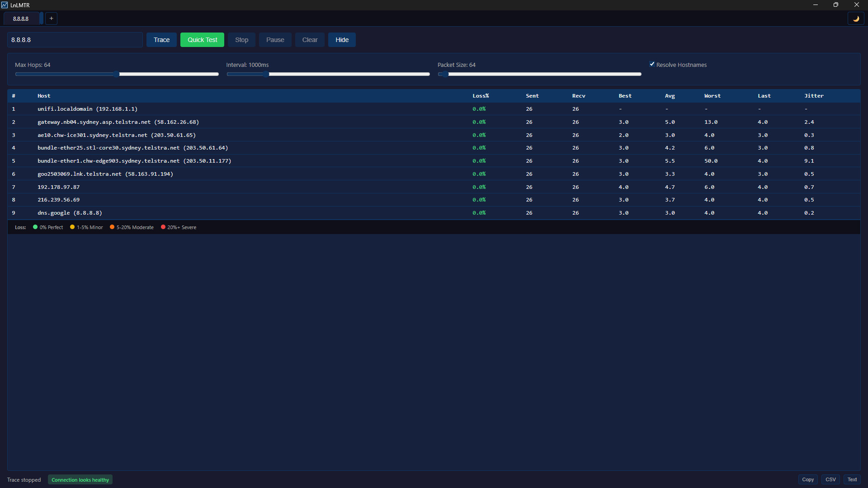
Task: Click the orange 5-20% Moderate loss legend dot
Action: pyautogui.click(x=113, y=227)
